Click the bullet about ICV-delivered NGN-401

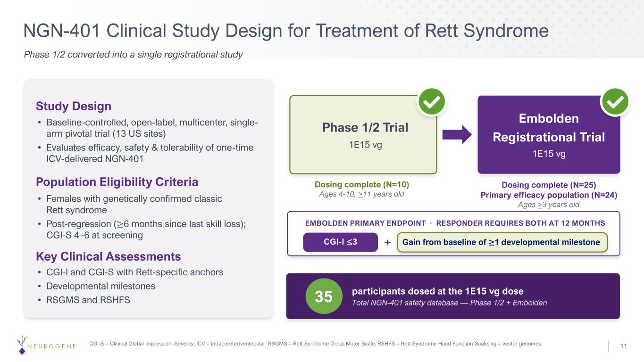[145, 153]
